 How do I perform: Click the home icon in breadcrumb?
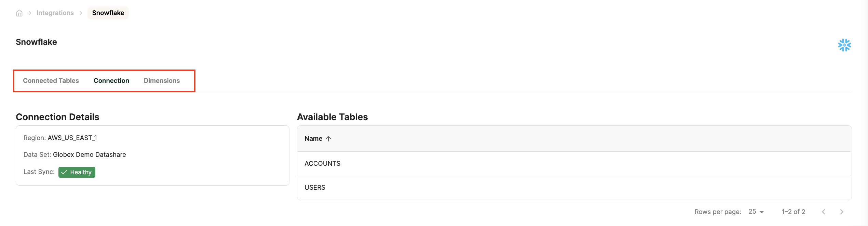pos(19,13)
